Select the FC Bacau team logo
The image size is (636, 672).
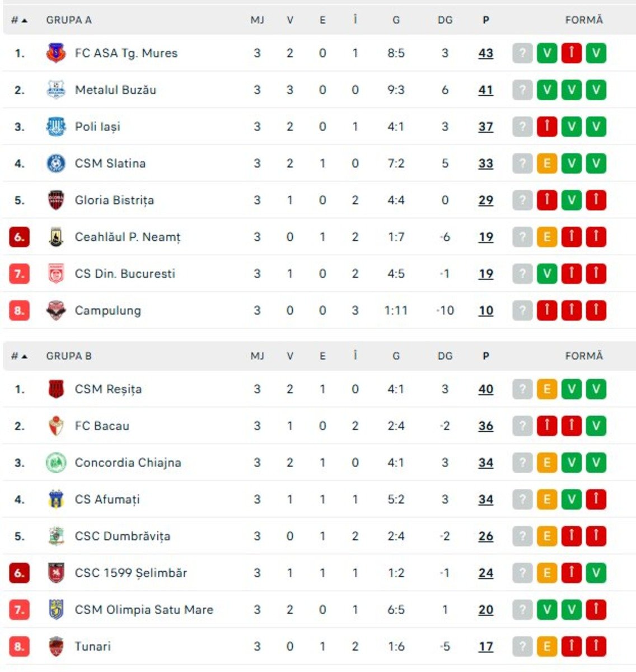click(58, 426)
